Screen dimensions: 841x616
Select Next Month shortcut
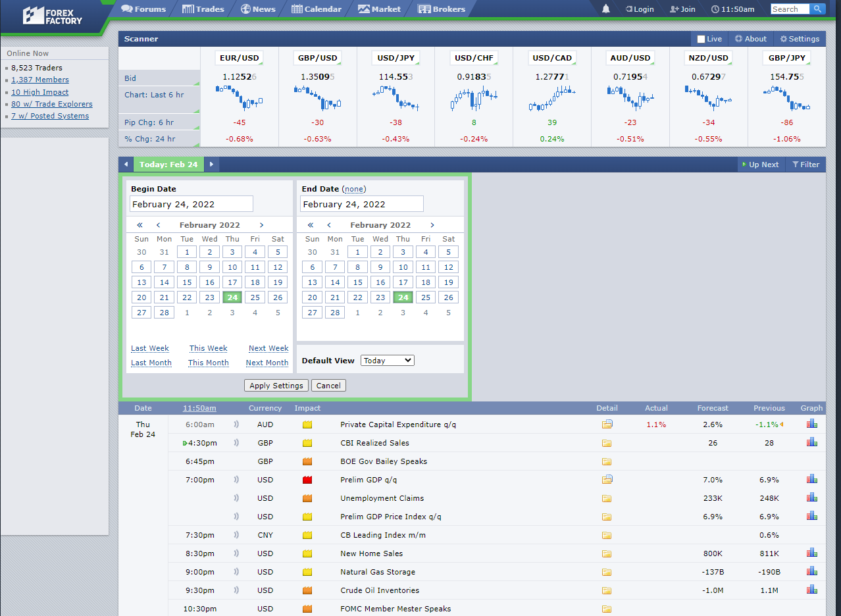[x=267, y=363]
